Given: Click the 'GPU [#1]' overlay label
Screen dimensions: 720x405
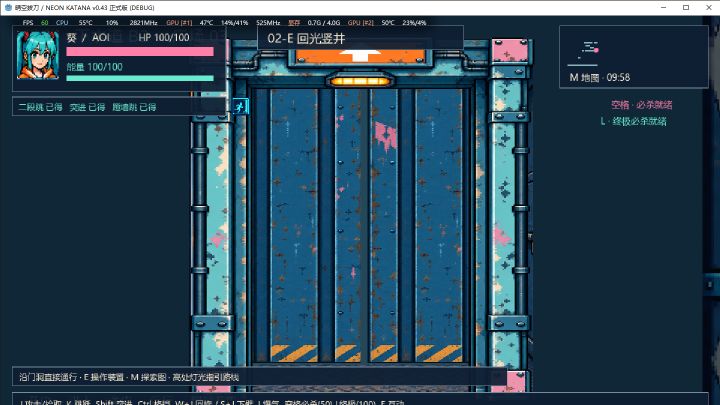Looking at the screenshot, I should 179,22.
